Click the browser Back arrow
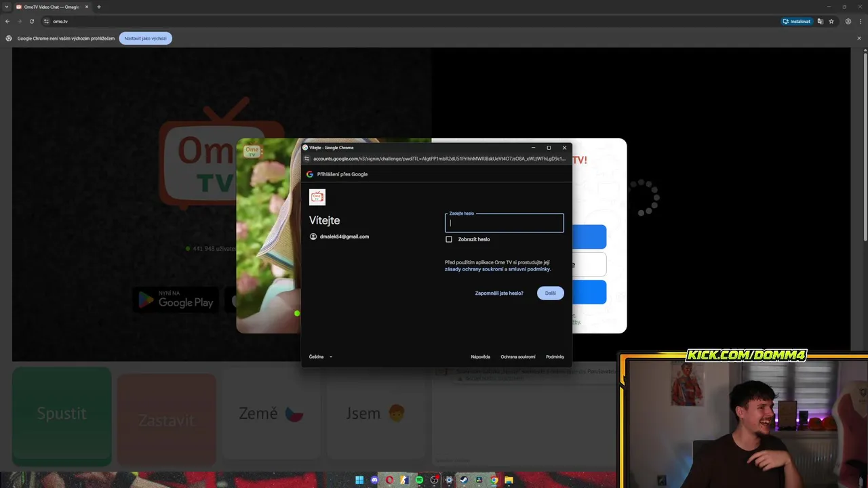 tap(7, 21)
